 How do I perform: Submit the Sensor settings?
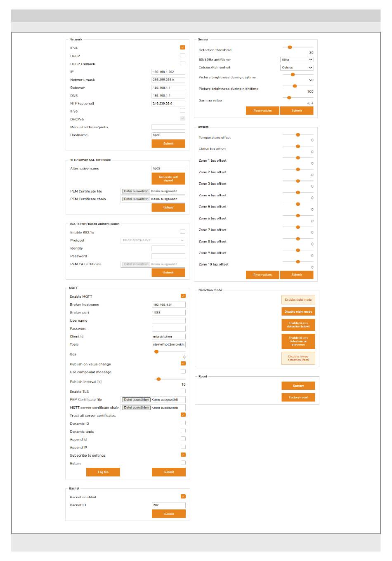coord(297,111)
